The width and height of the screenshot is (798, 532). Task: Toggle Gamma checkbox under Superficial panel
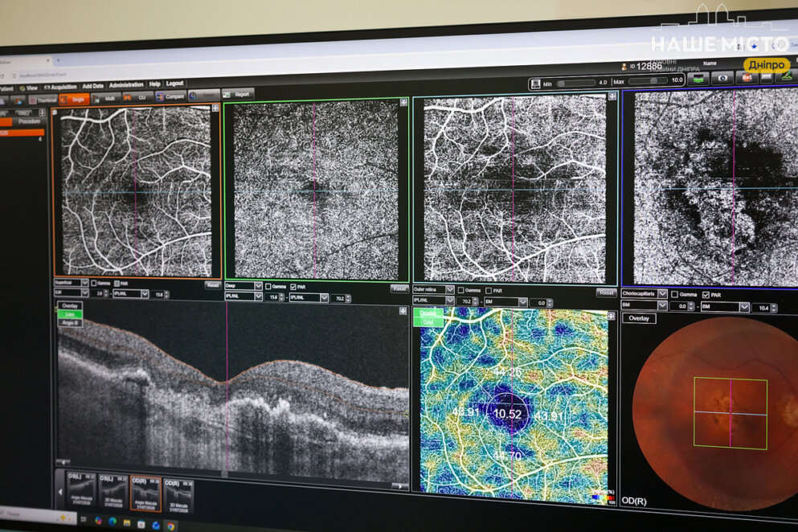click(x=94, y=283)
